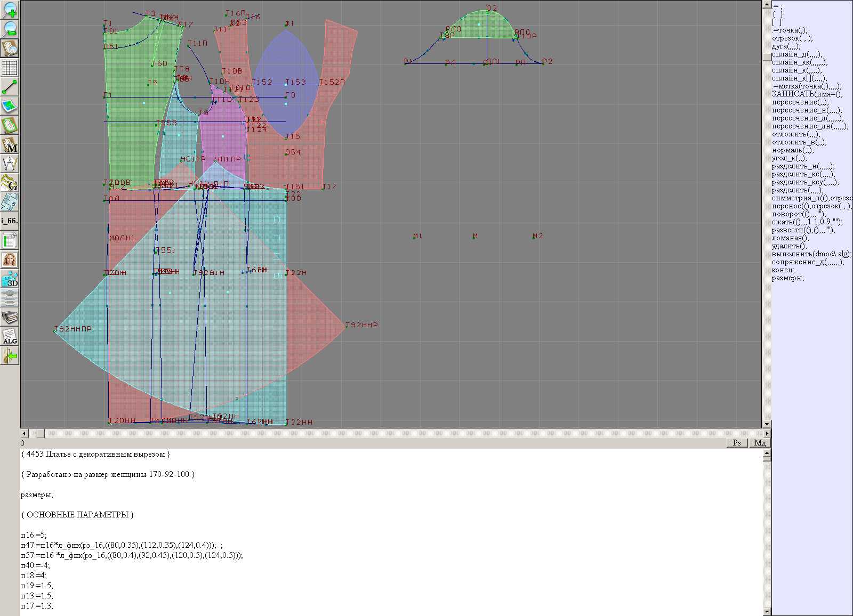Select the compass measuring tool icon
The width and height of the screenshot is (853, 616).
(x=10, y=164)
